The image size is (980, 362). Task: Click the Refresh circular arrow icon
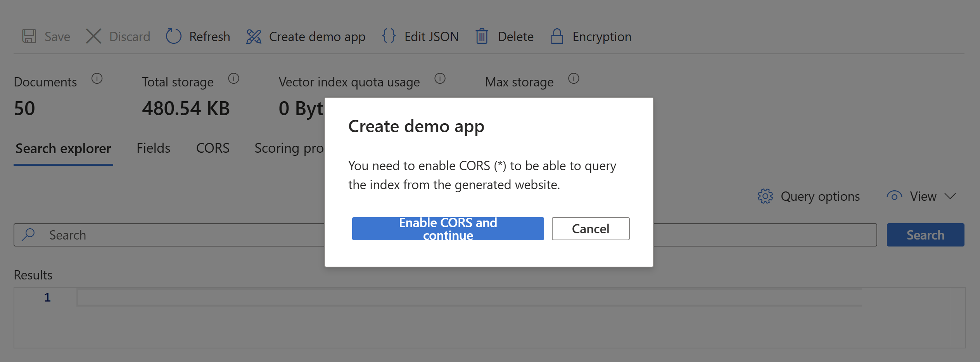(x=173, y=36)
